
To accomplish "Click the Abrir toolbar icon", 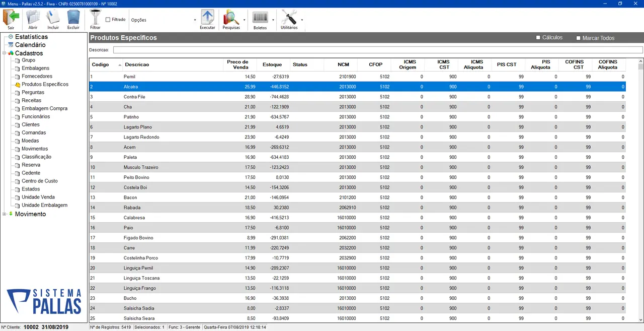I will pos(33,18).
